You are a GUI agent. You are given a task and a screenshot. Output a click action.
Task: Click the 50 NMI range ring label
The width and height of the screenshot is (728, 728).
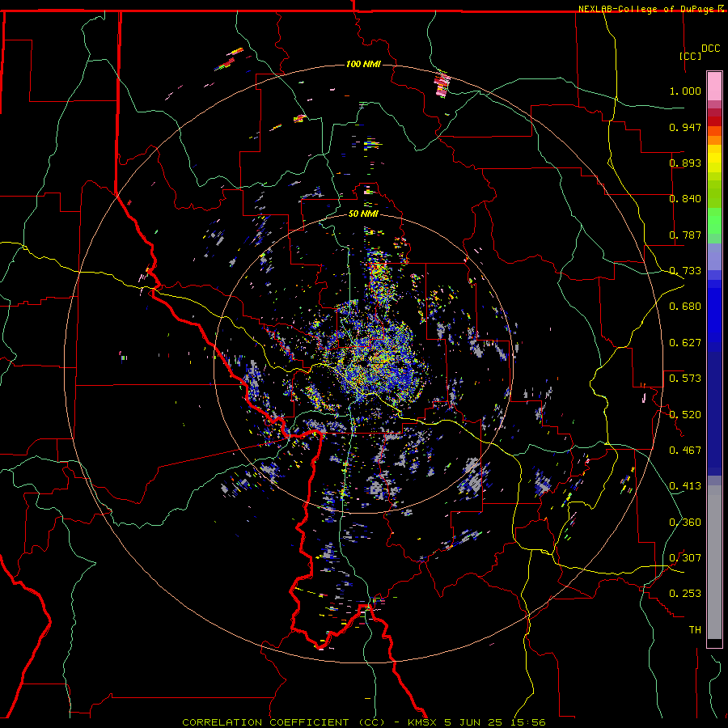pos(363,214)
